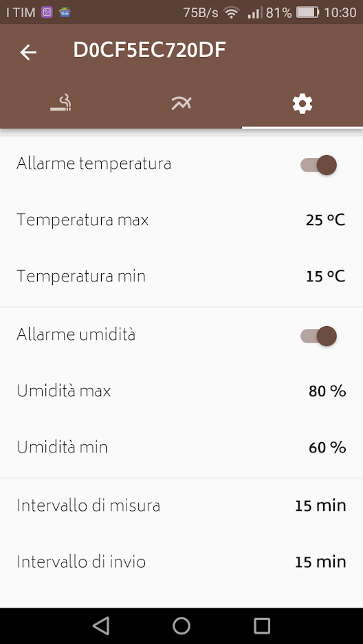Tap the Wi-Fi status icon
Image resolution: width=363 pixels, height=644 pixels.
pos(232,13)
